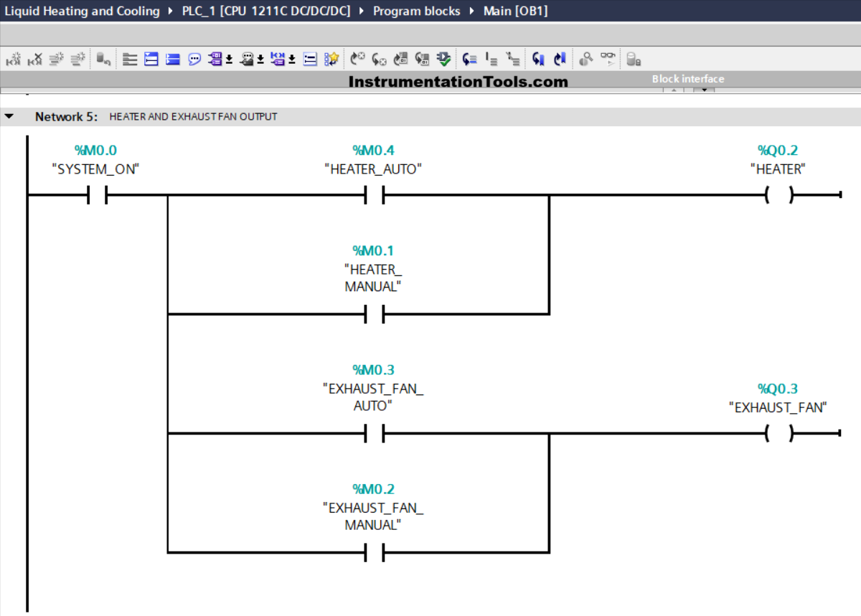The height and width of the screenshot is (616, 861).
Task: Click the "HEATER" coil tag name
Action: (x=778, y=169)
